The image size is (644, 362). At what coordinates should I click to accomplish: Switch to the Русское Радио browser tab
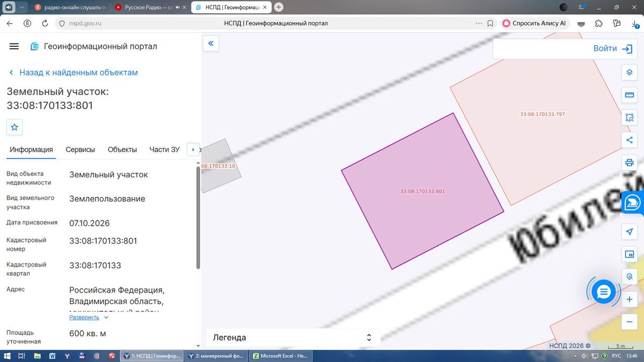pos(150,8)
